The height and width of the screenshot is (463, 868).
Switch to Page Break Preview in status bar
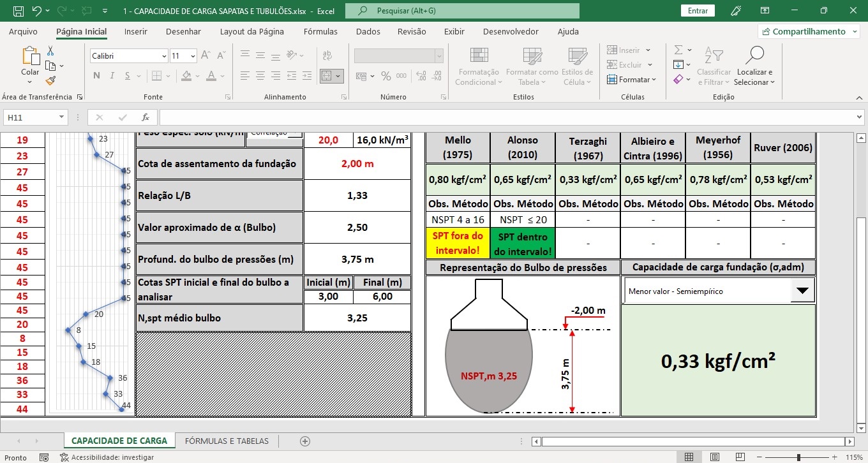tap(742, 457)
